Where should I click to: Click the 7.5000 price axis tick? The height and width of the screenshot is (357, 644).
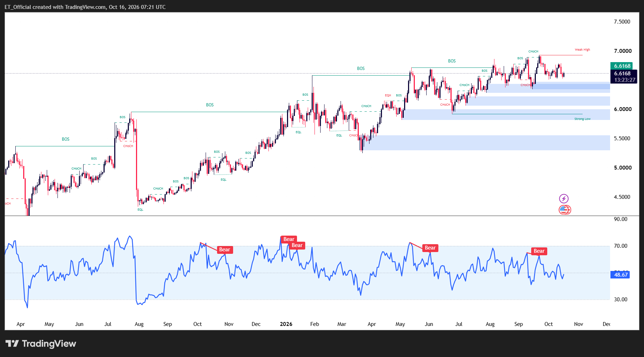coord(622,22)
